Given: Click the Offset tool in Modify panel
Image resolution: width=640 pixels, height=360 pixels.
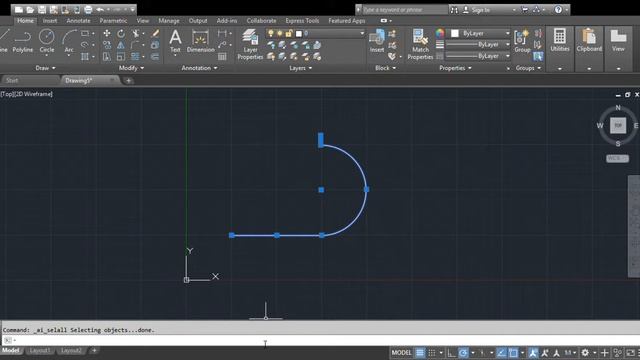Looking at the screenshot, I should pos(155,56).
